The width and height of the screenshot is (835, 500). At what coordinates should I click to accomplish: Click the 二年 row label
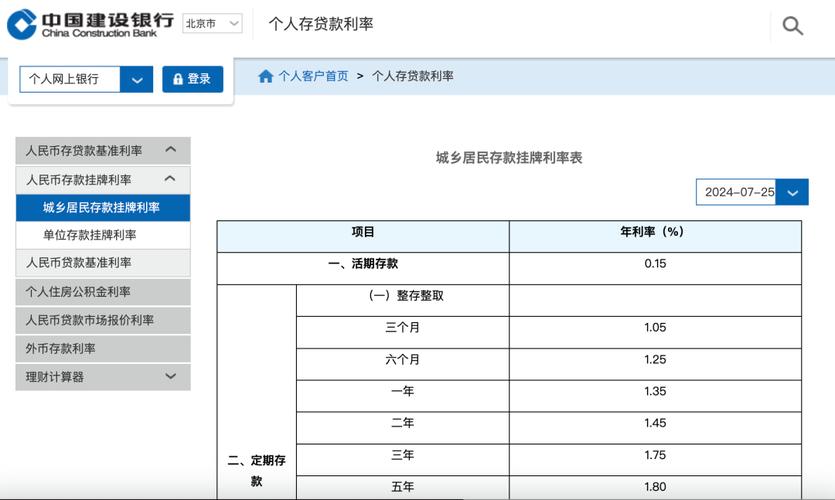tap(403, 423)
